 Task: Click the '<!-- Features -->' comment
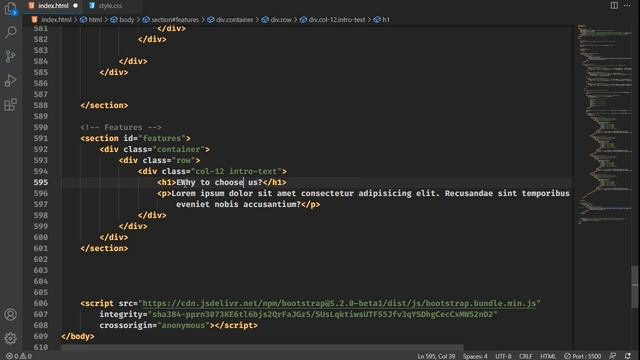[x=121, y=127]
